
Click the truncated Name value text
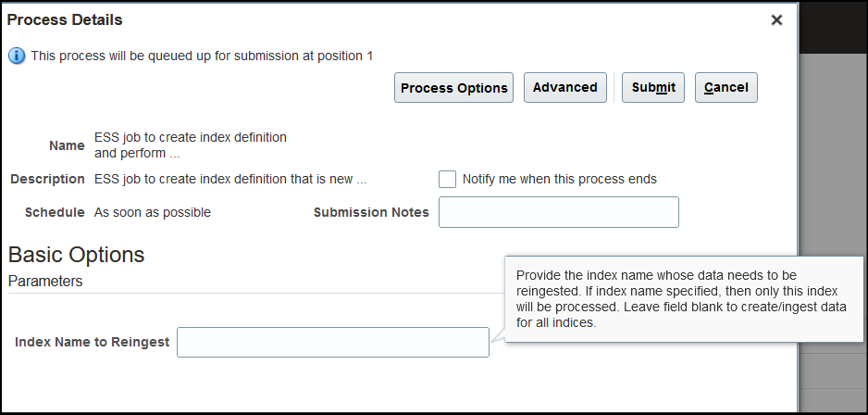click(191, 145)
